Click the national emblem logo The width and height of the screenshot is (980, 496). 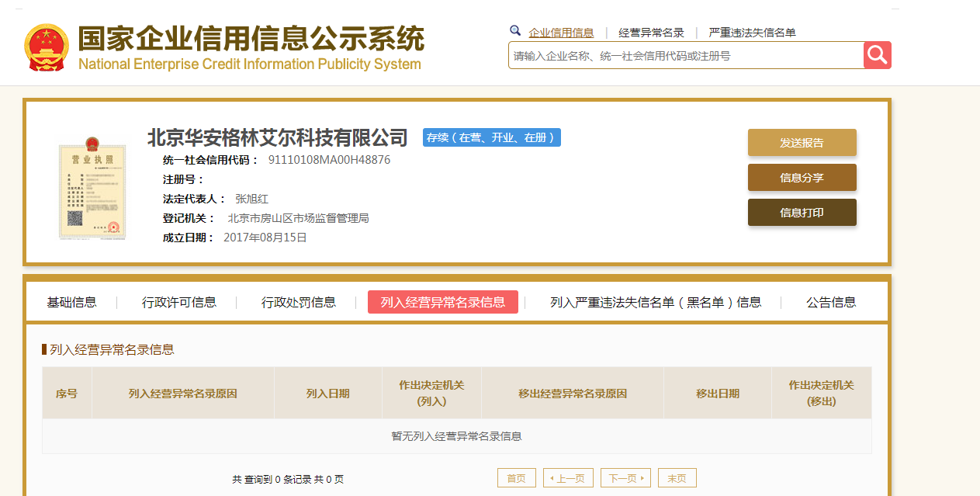click(47, 48)
